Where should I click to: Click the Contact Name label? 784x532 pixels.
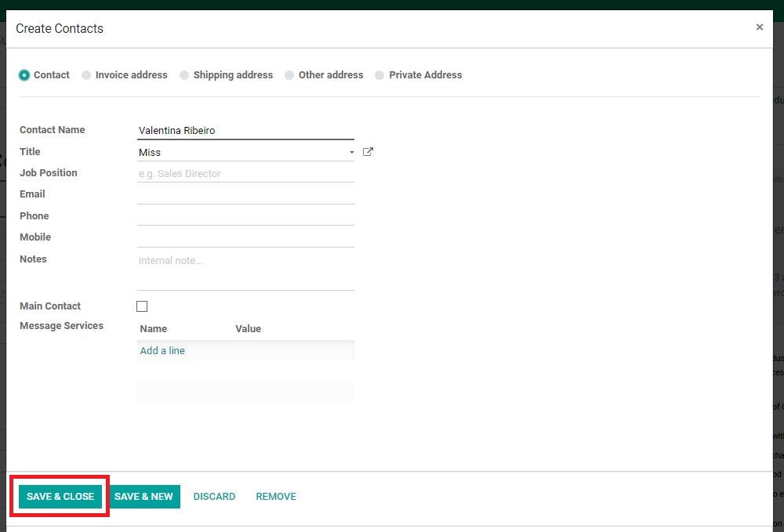pos(52,130)
